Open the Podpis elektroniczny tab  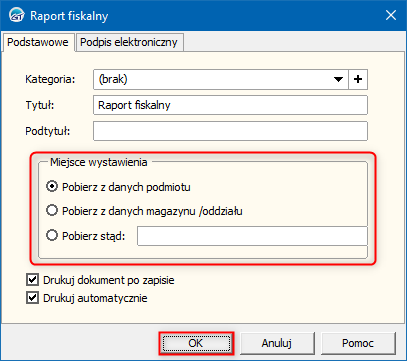coord(129,42)
